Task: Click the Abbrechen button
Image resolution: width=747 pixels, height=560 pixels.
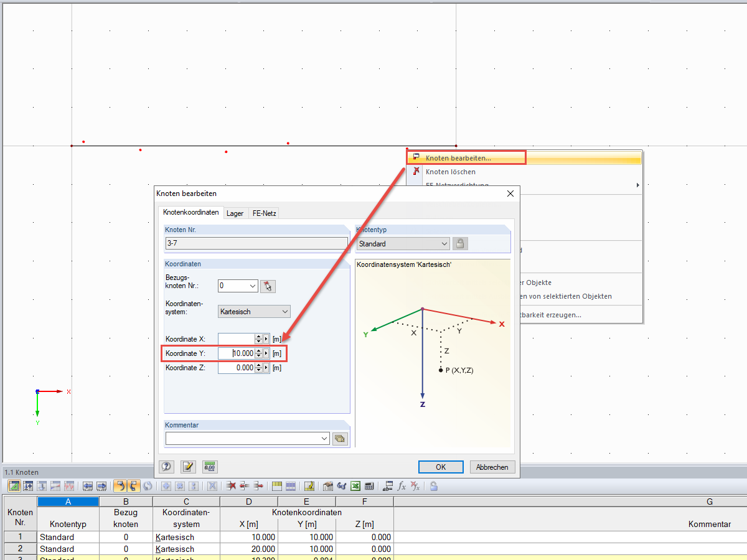Action: pyautogui.click(x=492, y=467)
